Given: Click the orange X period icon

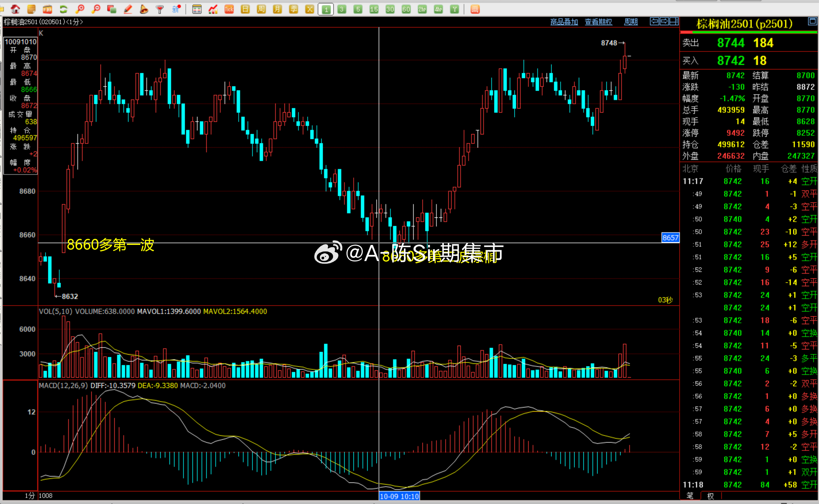Looking at the screenshot, I should 310,9.
